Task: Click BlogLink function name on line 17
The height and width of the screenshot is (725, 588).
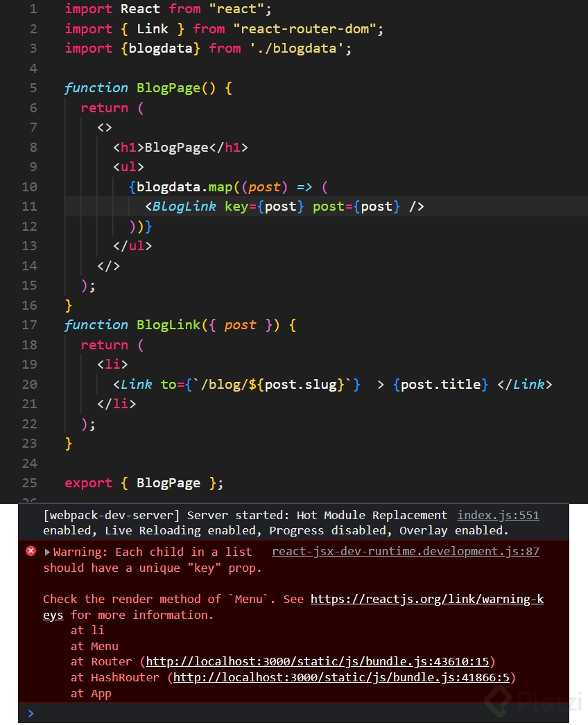Action: (168, 324)
